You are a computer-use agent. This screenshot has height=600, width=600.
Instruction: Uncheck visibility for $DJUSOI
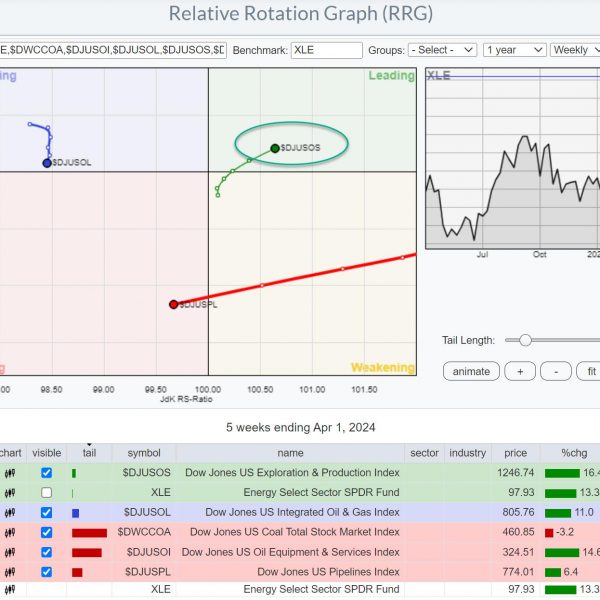coord(46,552)
